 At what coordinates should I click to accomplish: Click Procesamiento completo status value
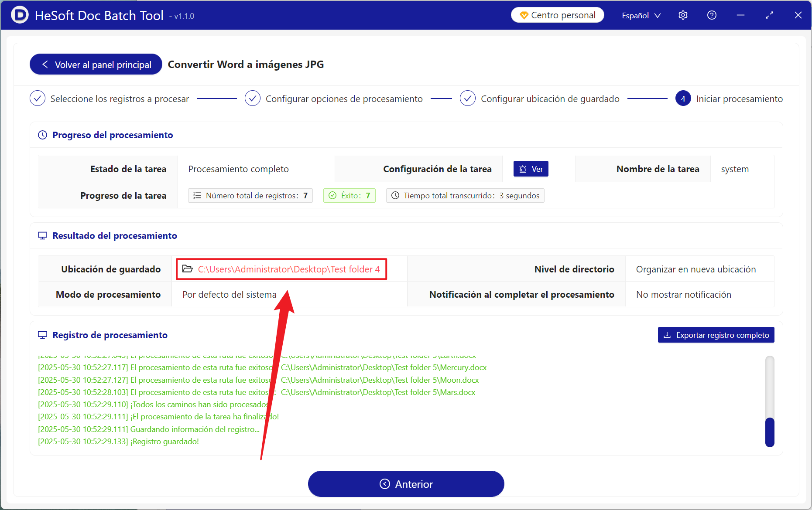point(238,169)
